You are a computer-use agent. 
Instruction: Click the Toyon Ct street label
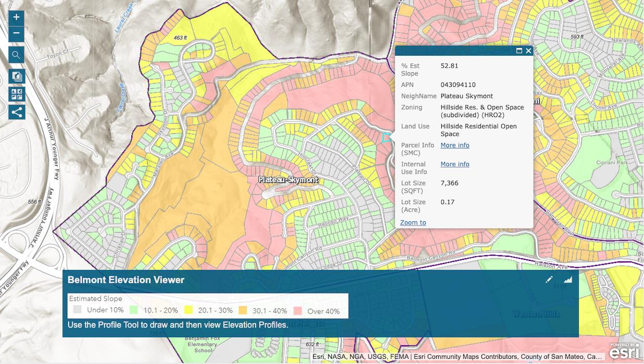[x=58, y=54]
